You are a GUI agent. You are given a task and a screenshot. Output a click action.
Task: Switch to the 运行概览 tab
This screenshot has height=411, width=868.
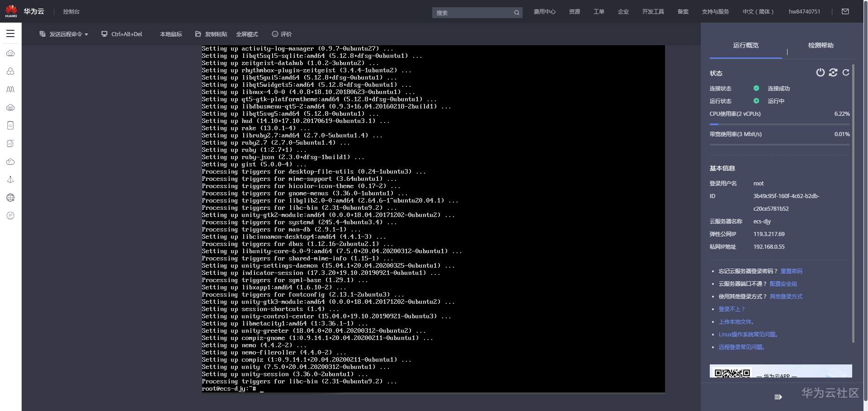(746, 45)
